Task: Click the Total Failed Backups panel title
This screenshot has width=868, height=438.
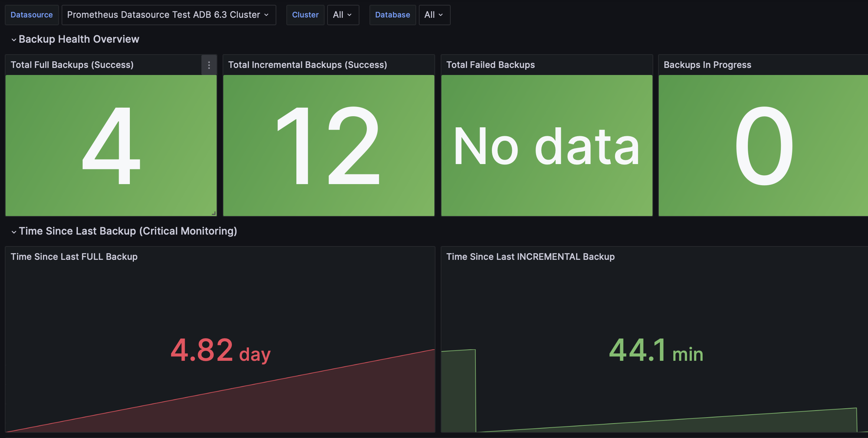Action: tap(490, 65)
